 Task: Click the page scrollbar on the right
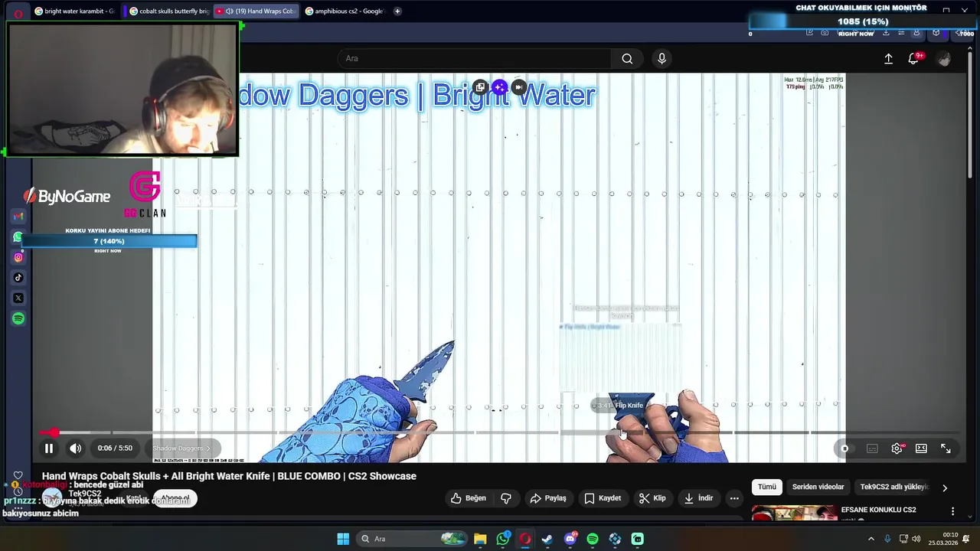[971, 115]
